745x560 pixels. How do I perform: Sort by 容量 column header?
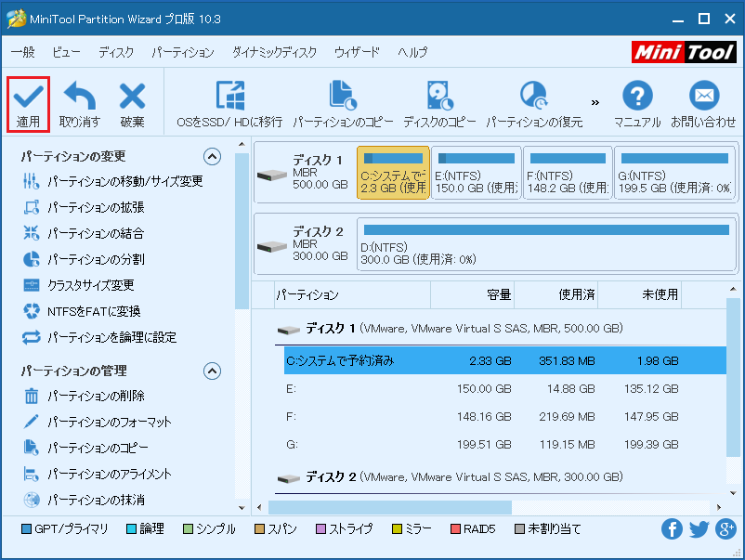pos(472,294)
